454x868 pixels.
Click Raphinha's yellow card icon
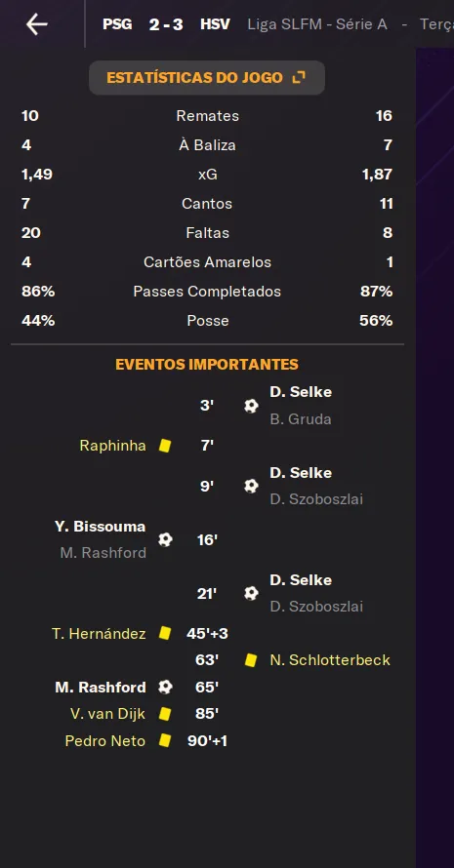click(165, 446)
